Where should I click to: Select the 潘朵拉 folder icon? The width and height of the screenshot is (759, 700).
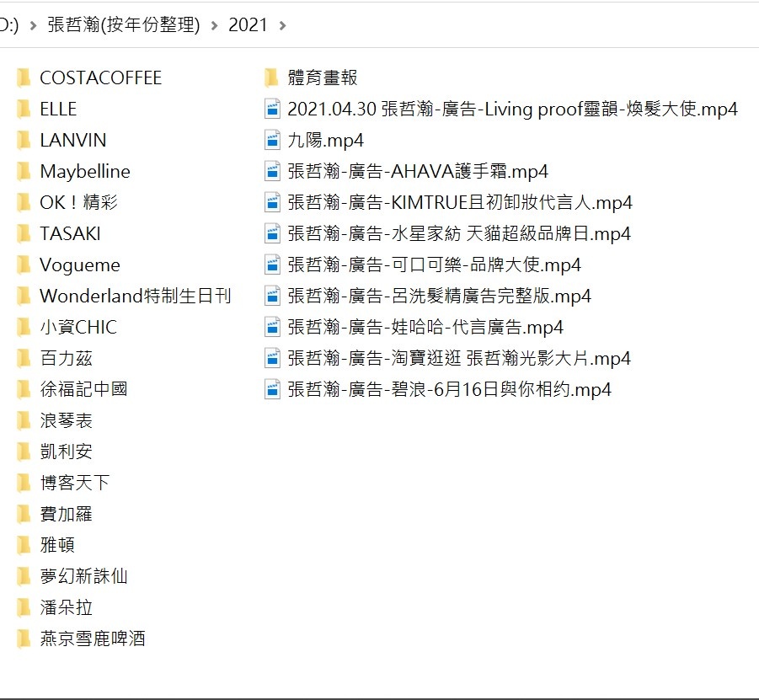(x=24, y=607)
